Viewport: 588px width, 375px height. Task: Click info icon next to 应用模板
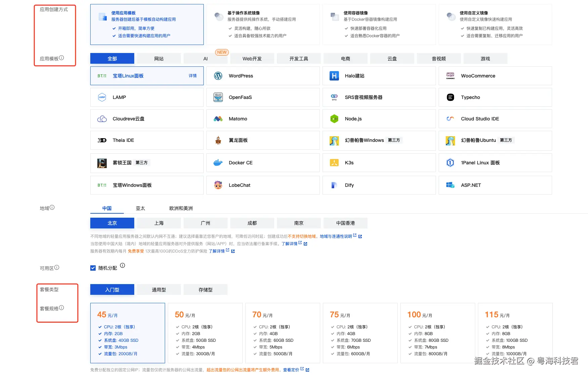click(61, 58)
